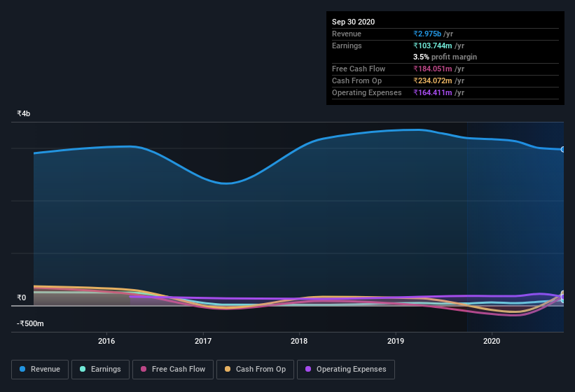Click the Sep 30 2020 tooltip date
This screenshot has height=392, width=575.
pyautogui.click(x=353, y=22)
